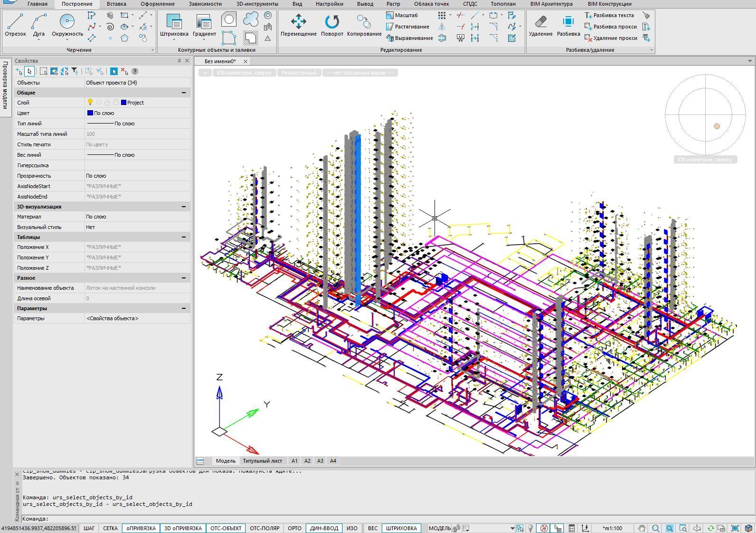The height and width of the screenshot is (533, 756).
Task: Activate the Копирование copy tool
Action: coord(364,25)
